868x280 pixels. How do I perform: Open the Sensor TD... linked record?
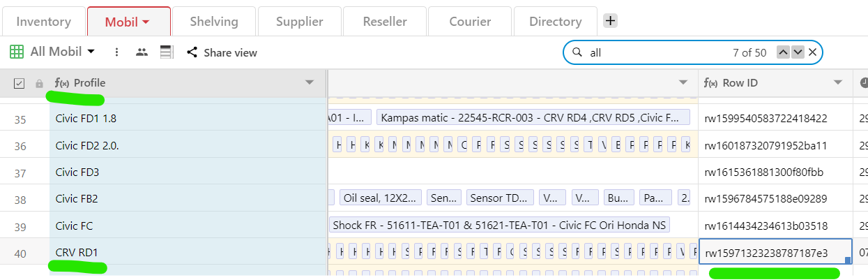(x=500, y=198)
